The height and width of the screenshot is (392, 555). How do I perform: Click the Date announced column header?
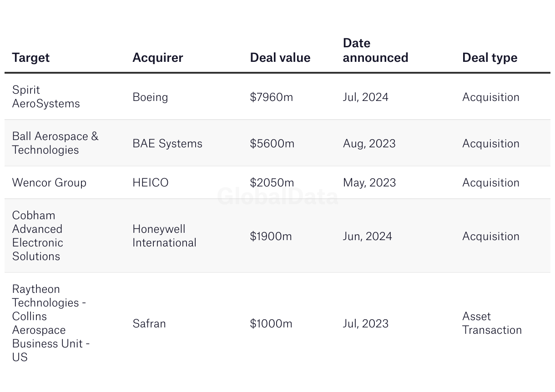[375, 50]
